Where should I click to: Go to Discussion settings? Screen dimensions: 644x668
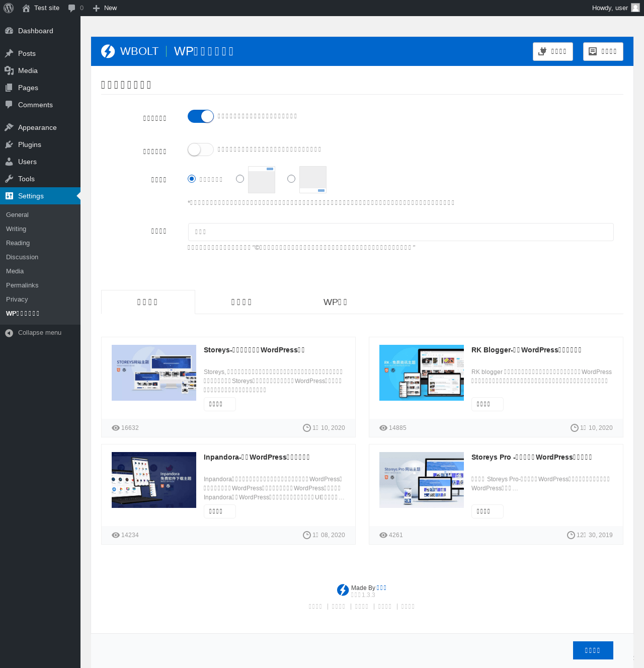(22, 257)
